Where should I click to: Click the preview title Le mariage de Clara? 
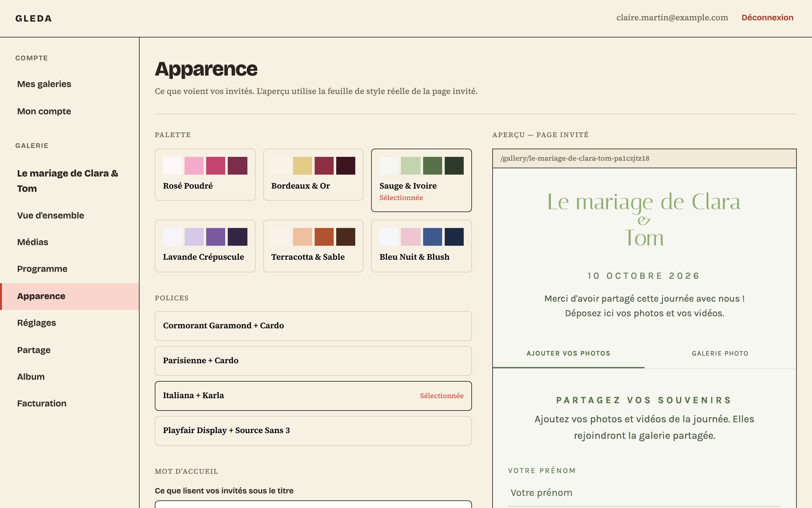click(644, 202)
